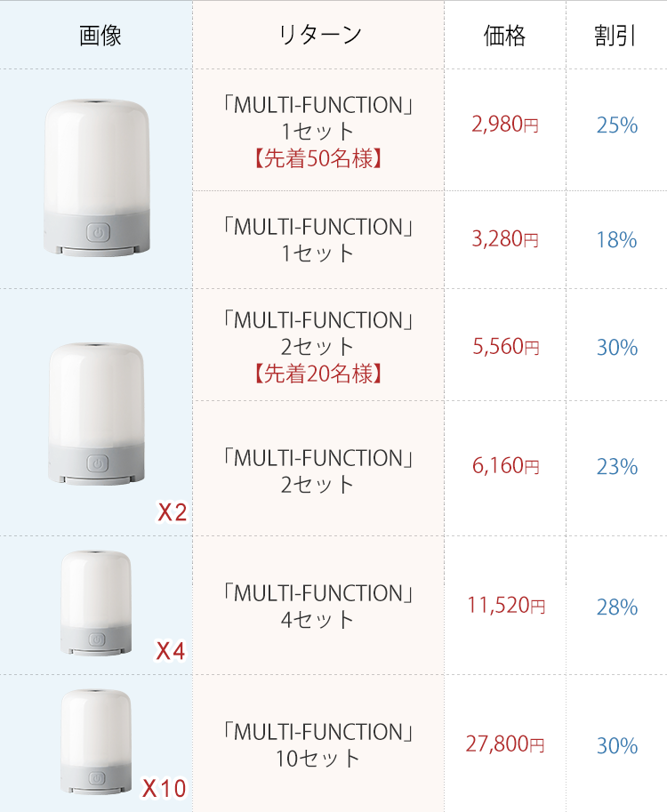667x812 pixels.
Task: Click the 【先着20名様】 limited offer text
Action: click(x=318, y=374)
